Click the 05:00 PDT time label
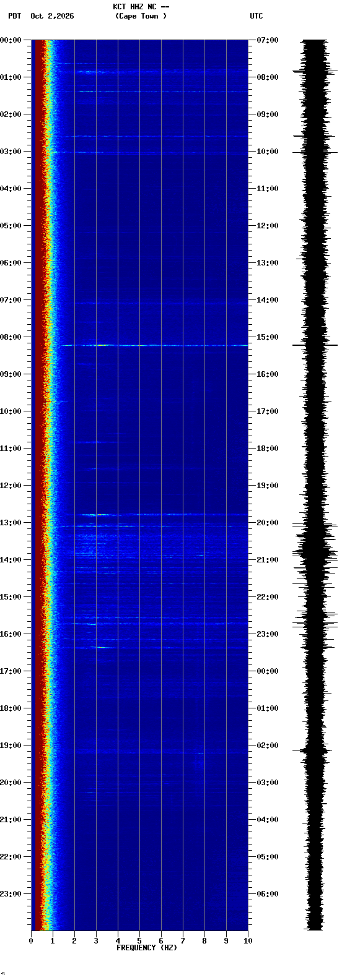Image resolution: width=342 pixels, height=980 pixels. click(x=11, y=226)
